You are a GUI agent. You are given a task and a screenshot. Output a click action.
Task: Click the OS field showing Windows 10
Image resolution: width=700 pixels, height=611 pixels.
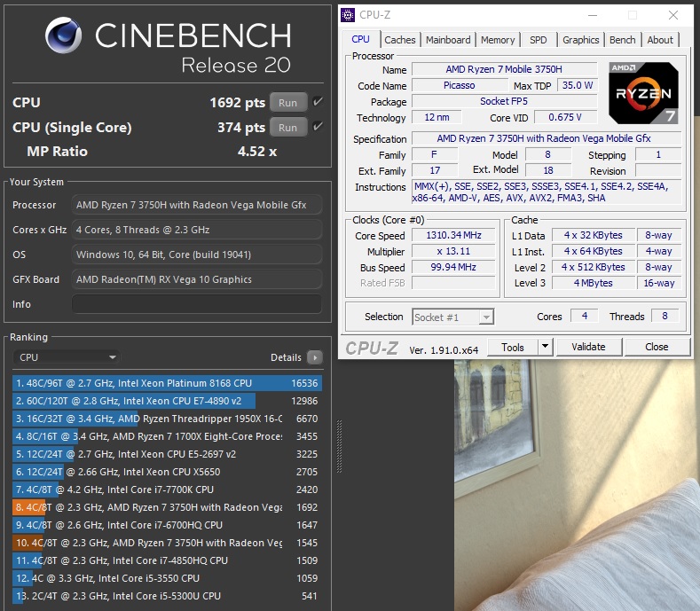(x=196, y=255)
